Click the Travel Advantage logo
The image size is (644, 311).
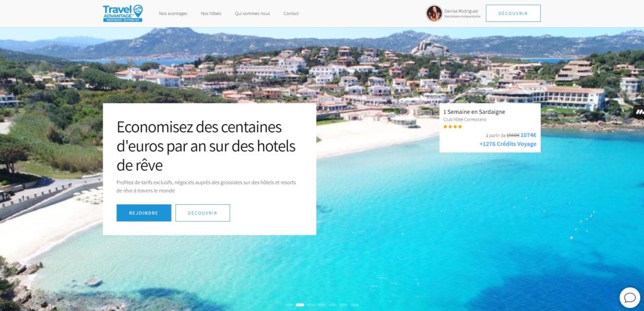(x=123, y=13)
